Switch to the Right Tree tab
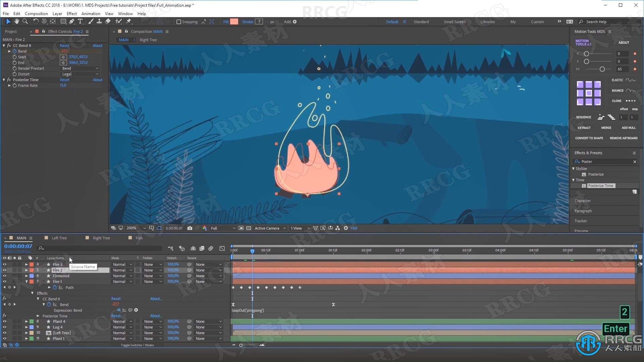This screenshot has height=362, width=644. coord(101,238)
